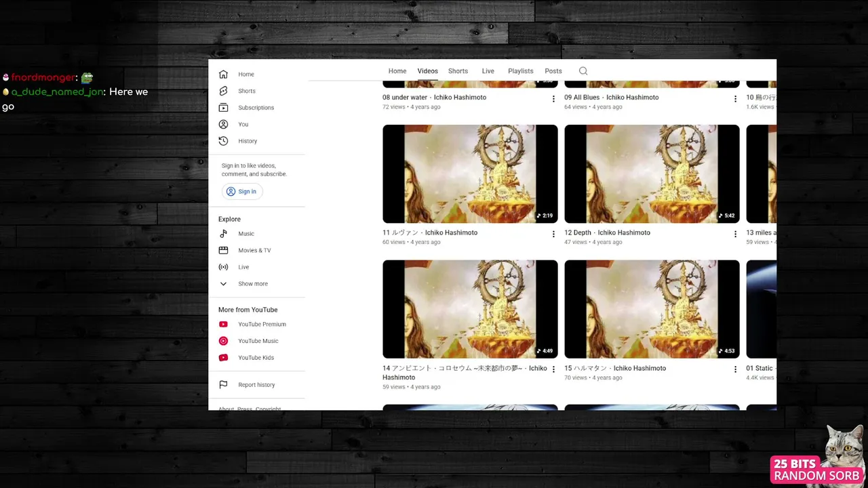This screenshot has height=488, width=868.
Task: Click the YouTube Music logo icon
Action: coord(223,341)
